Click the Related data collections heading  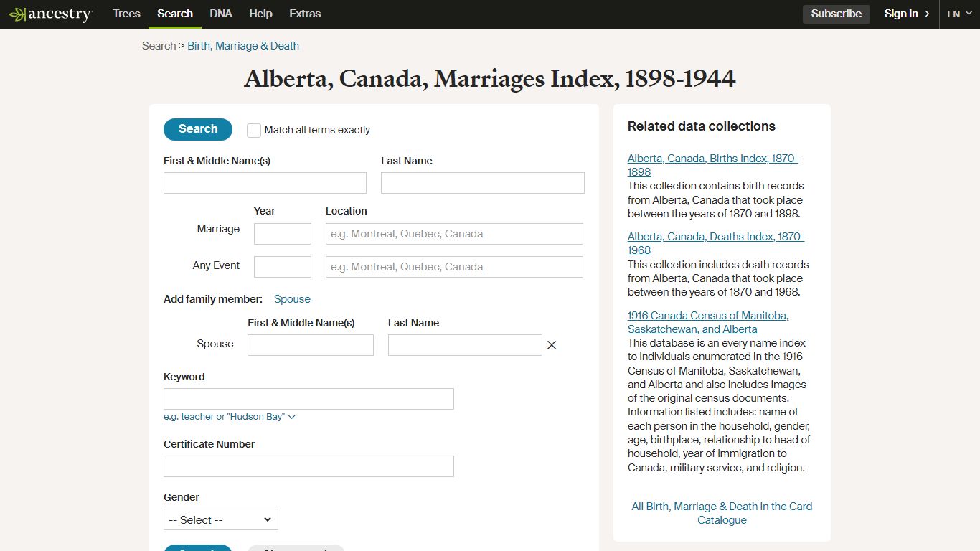click(702, 126)
